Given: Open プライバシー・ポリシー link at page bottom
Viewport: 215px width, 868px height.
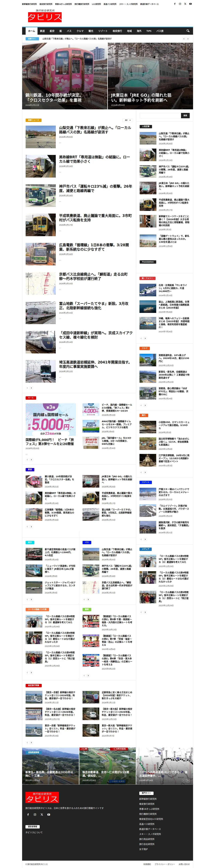Looking at the screenshot, I should click(165, 864).
